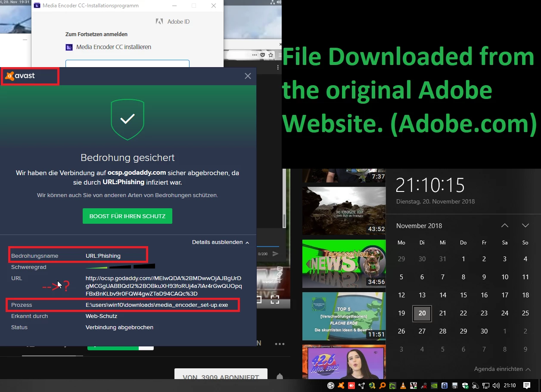Click the padlock tray icon

pos(444,386)
